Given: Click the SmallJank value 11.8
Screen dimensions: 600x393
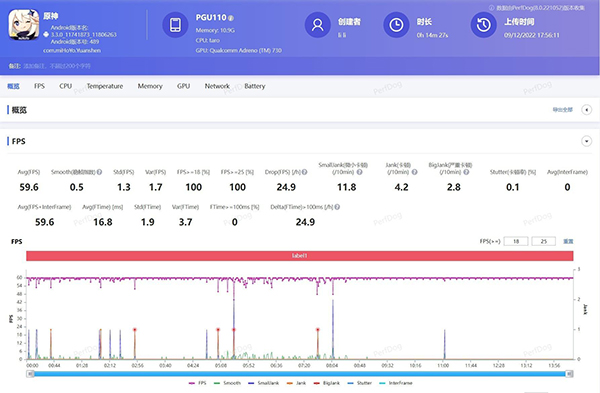Looking at the screenshot, I should pos(347,187).
